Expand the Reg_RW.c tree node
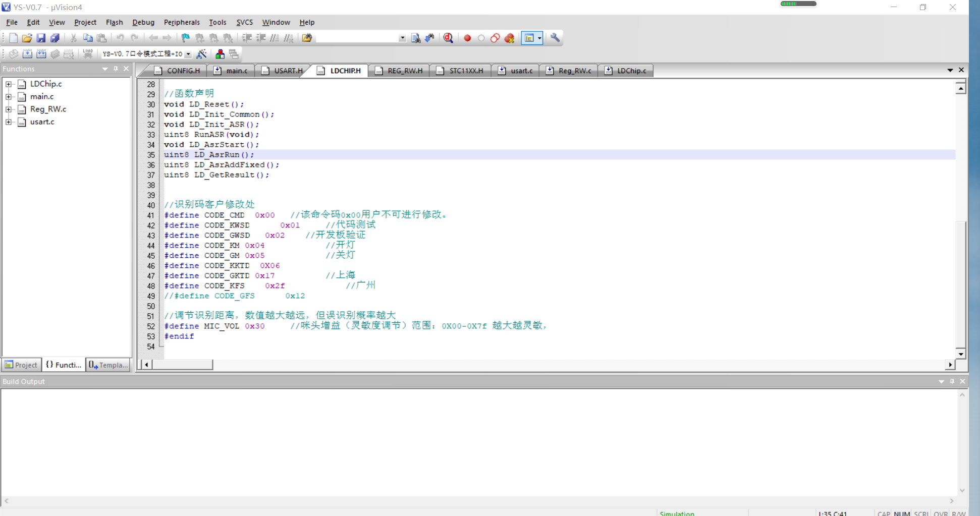 [9, 109]
